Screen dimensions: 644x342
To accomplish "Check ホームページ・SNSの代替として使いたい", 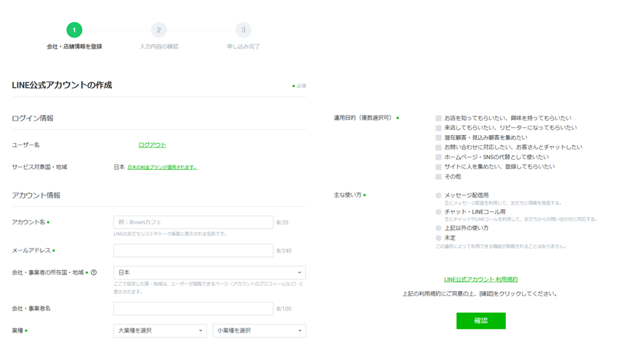I will pyautogui.click(x=438, y=157).
